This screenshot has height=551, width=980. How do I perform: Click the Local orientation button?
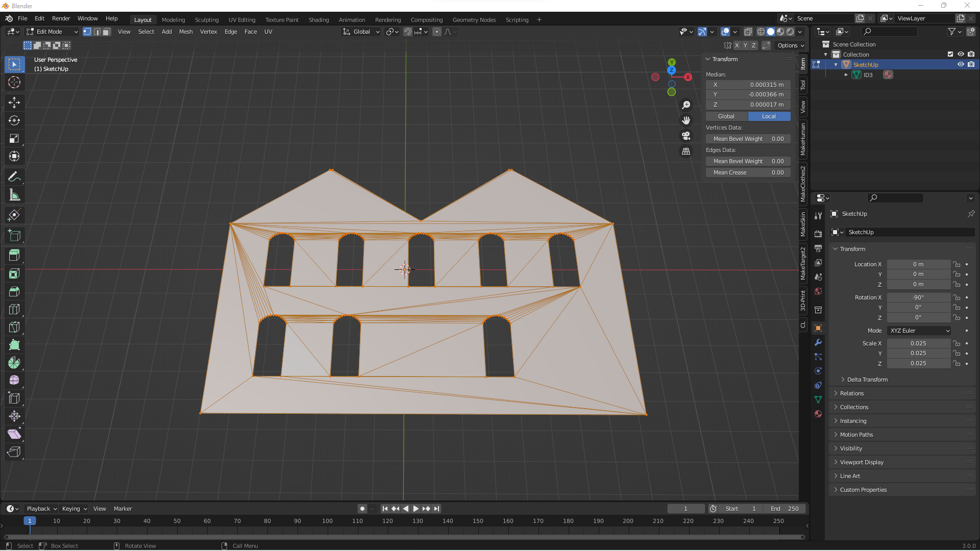(x=769, y=115)
